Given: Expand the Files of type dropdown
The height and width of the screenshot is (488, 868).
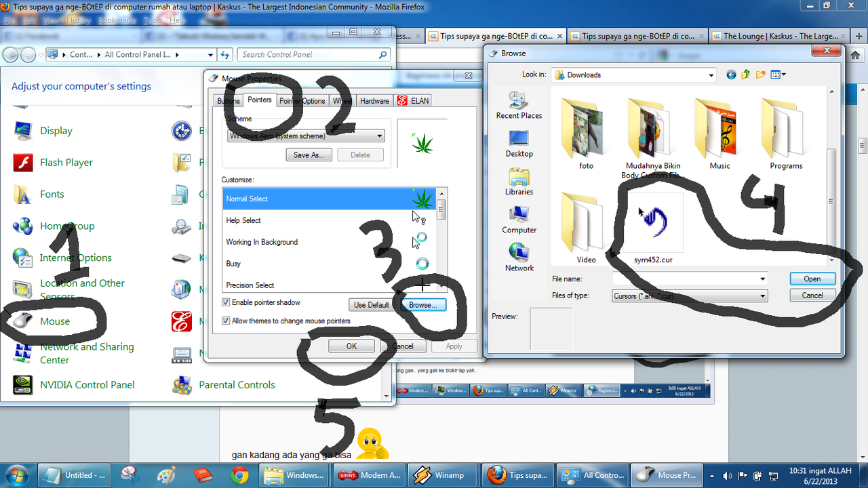Looking at the screenshot, I should pos(762,296).
